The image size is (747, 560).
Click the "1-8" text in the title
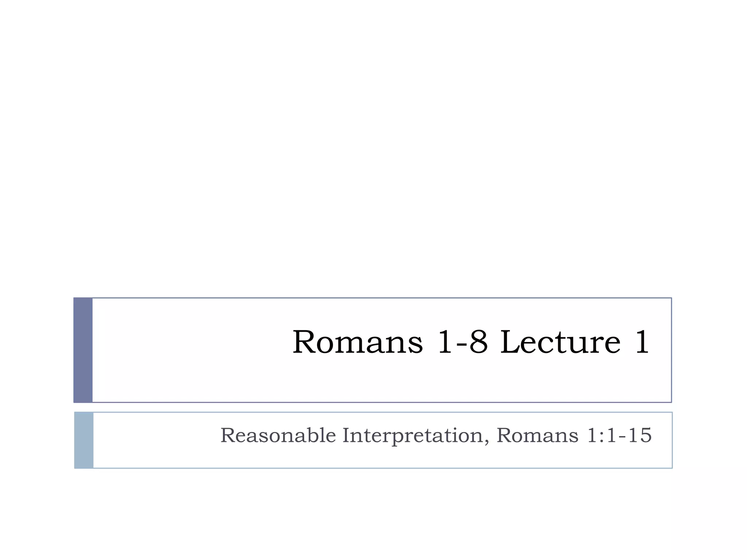462,342
